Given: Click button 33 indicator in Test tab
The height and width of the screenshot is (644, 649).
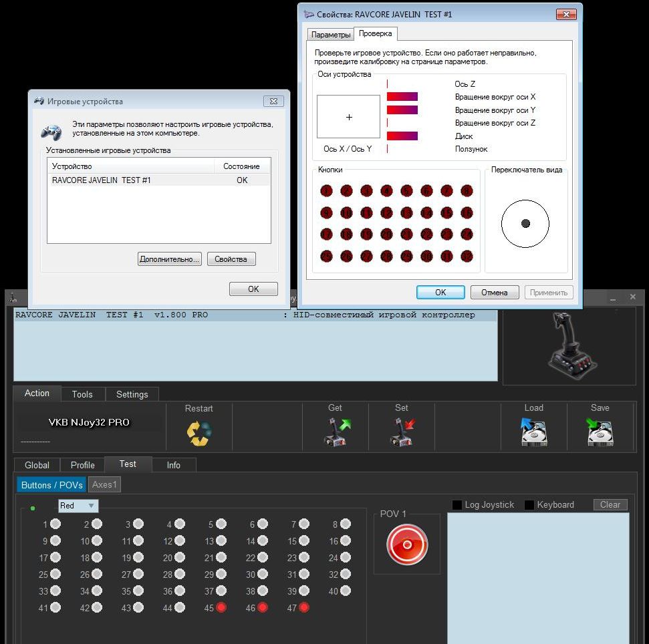Looking at the screenshot, I should pos(55,591).
